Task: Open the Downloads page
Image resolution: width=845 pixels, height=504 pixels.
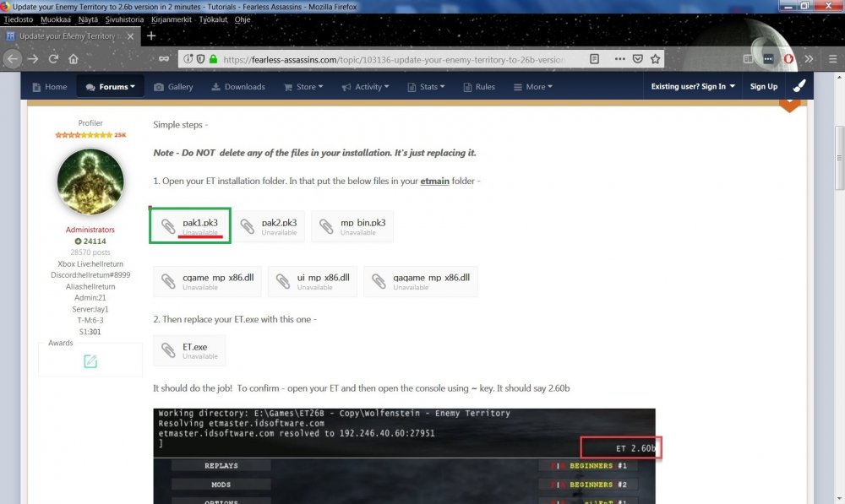Action: 237,87
